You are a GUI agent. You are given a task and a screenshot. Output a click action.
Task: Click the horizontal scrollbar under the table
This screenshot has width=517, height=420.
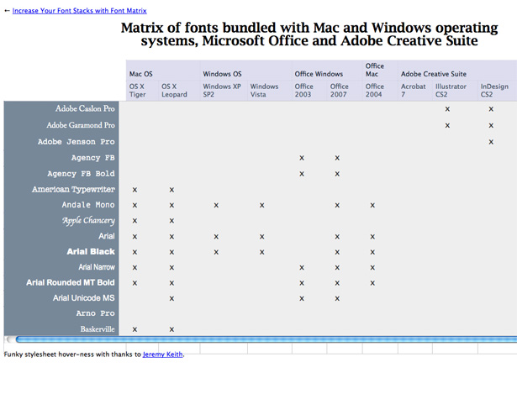point(261,339)
